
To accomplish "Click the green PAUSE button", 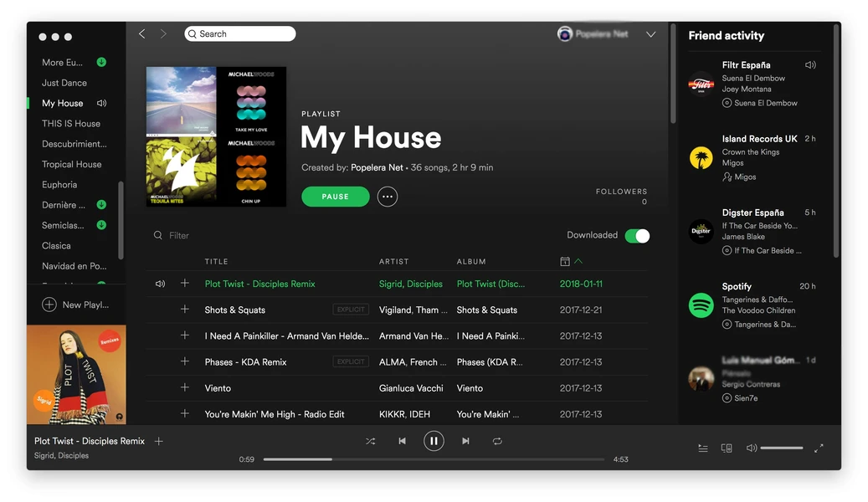I will (336, 197).
